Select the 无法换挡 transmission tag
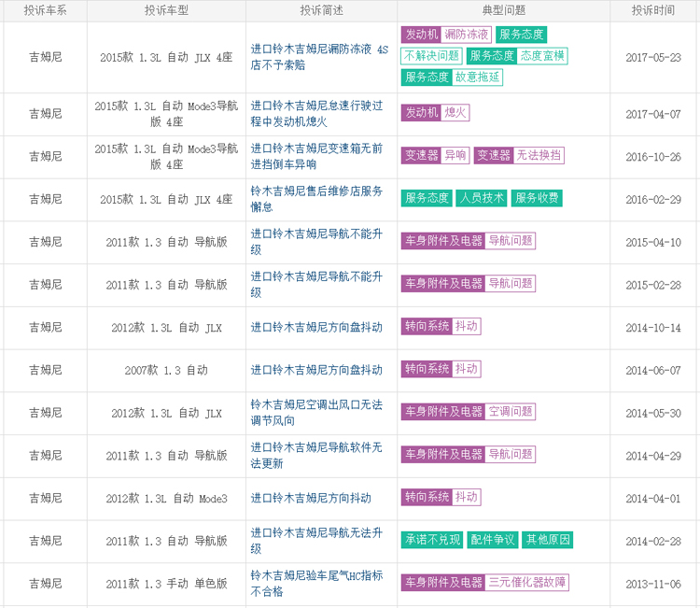Screen dimensions: 700x608 coord(539,156)
